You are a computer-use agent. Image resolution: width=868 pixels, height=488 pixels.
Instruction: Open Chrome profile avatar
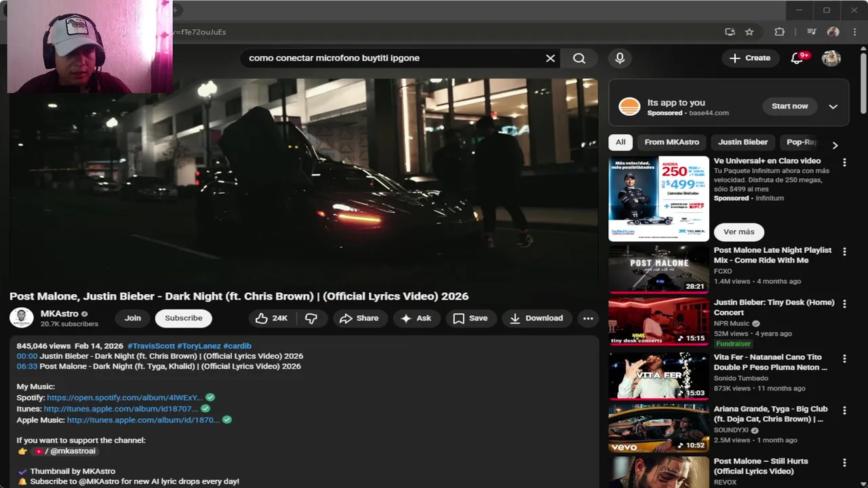[833, 32]
